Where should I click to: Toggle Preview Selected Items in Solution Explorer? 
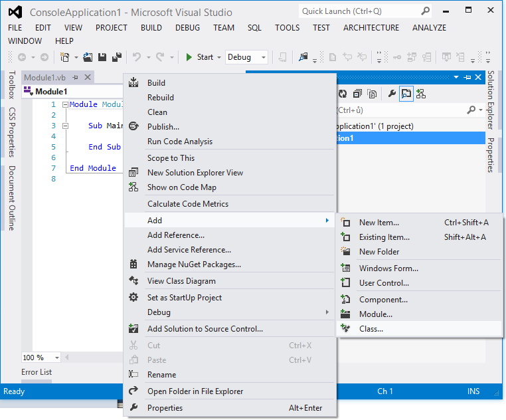point(406,94)
